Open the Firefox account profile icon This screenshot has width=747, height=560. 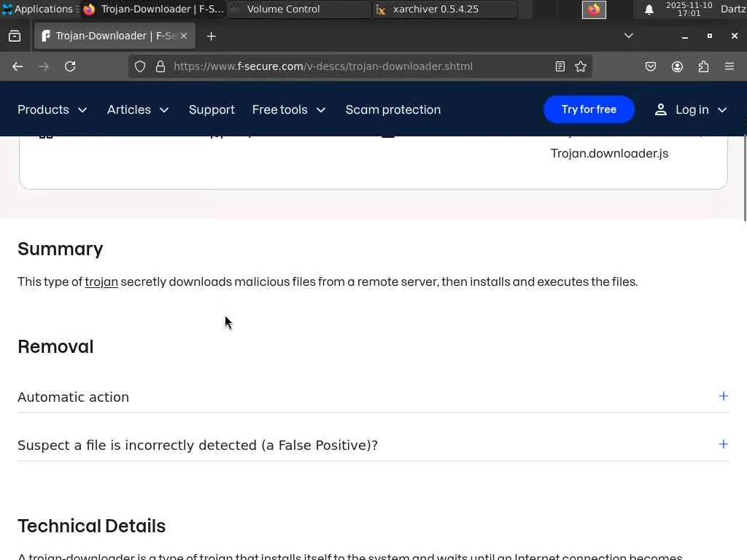pos(677,66)
